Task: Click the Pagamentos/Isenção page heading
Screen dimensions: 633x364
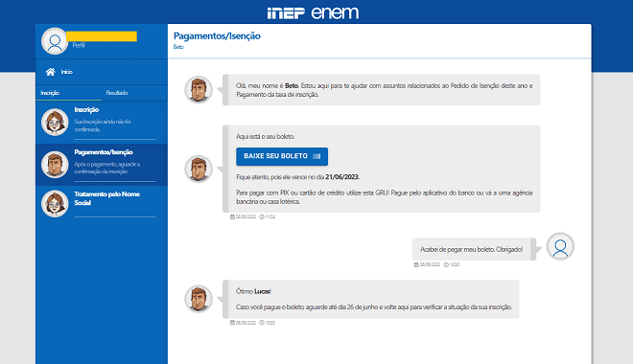Action: coord(217,35)
